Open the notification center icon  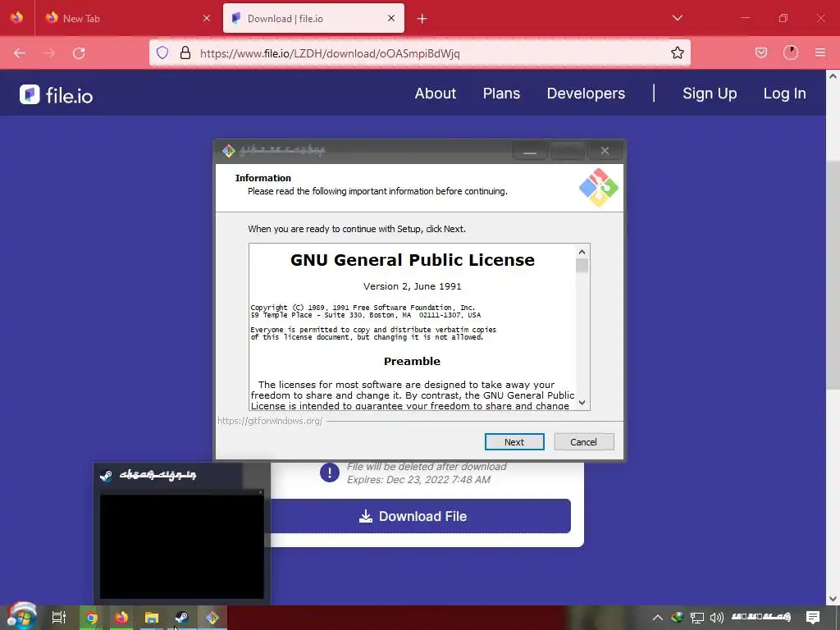813,617
